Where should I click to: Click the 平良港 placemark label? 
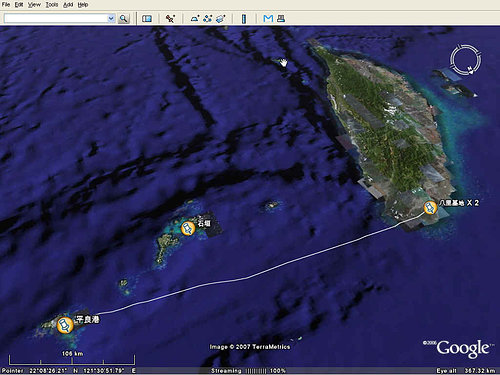click(x=88, y=319)
